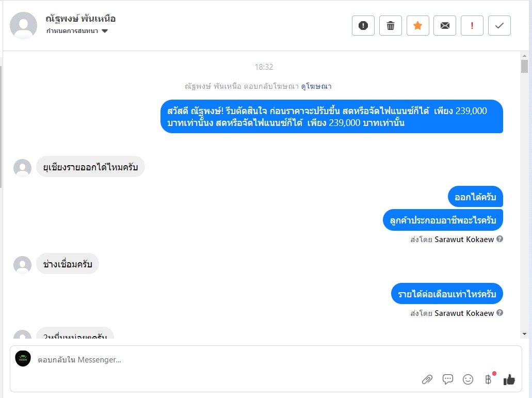Mark conversation done with checkmark button

tap(499, 25)
